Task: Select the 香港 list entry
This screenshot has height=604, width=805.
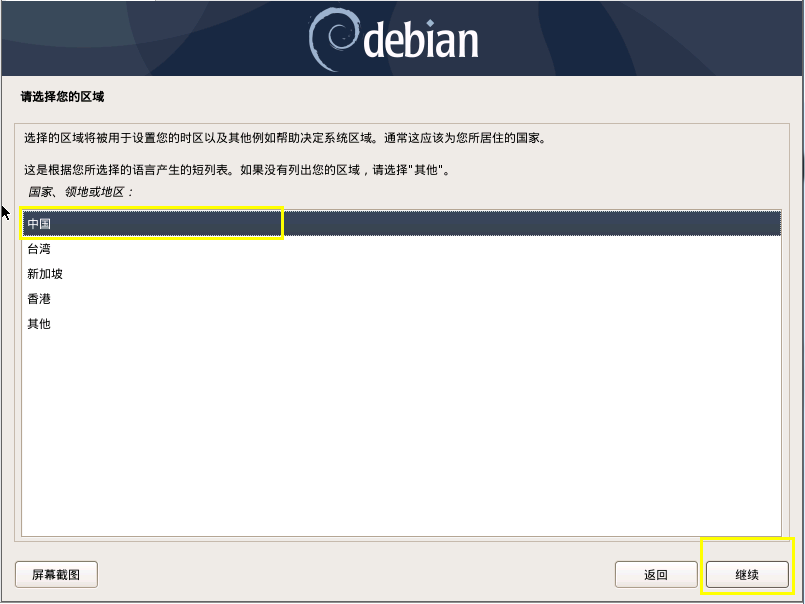Action: click(401, 299)
